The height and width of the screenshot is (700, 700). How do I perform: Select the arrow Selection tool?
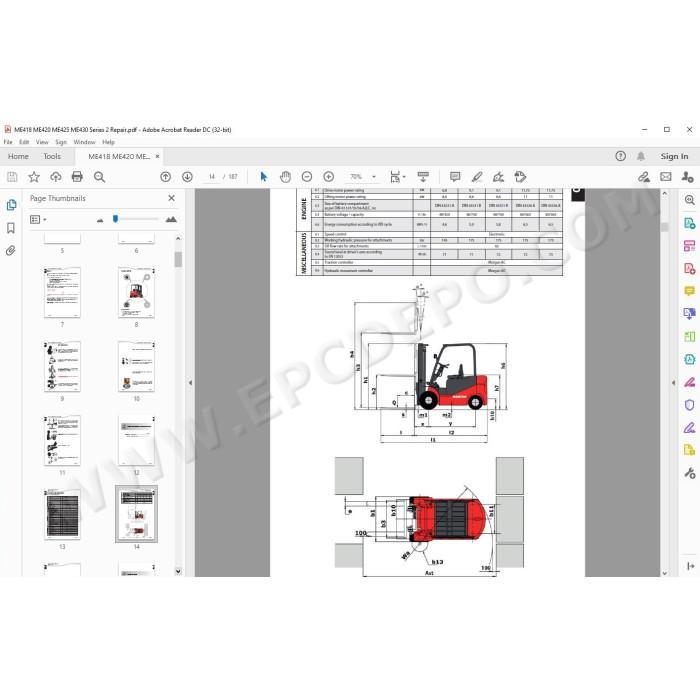263,177
